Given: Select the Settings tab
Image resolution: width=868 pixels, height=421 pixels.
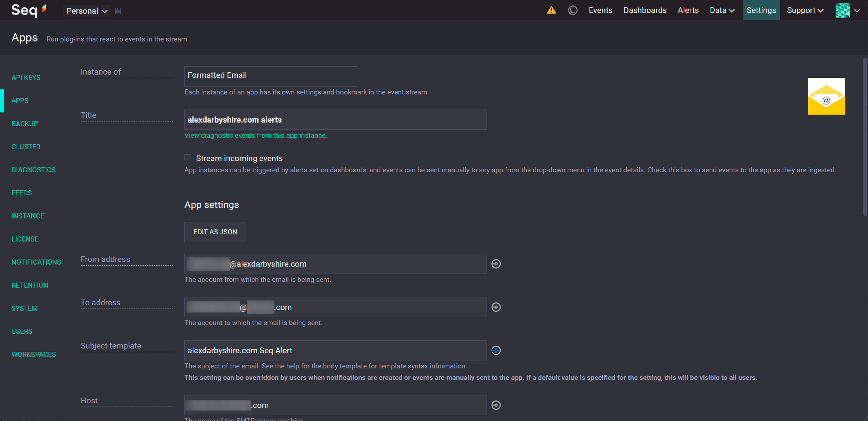Looking at the screenshot, I should (x=761, y=10).
